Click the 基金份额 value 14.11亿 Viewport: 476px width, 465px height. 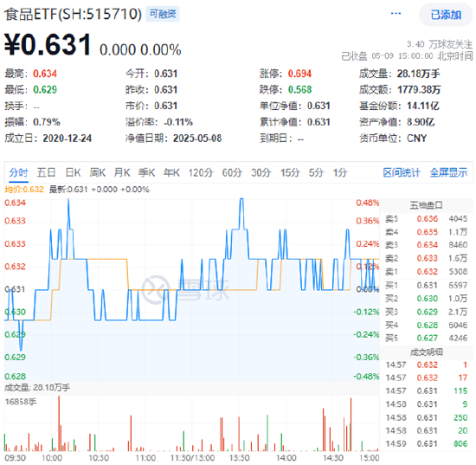tap(423, 106)
